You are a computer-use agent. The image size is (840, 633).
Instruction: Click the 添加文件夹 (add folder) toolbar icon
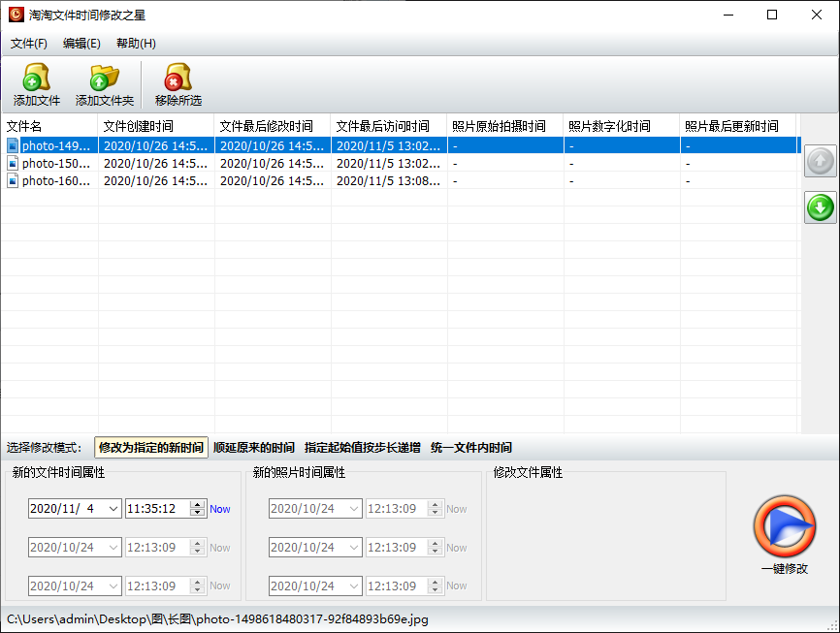pyautogui.click(x=105, y=84)
